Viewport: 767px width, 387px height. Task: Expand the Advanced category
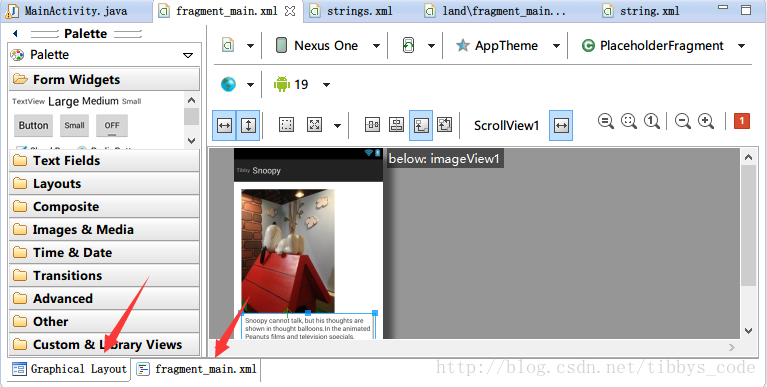(x=104, y=298)
